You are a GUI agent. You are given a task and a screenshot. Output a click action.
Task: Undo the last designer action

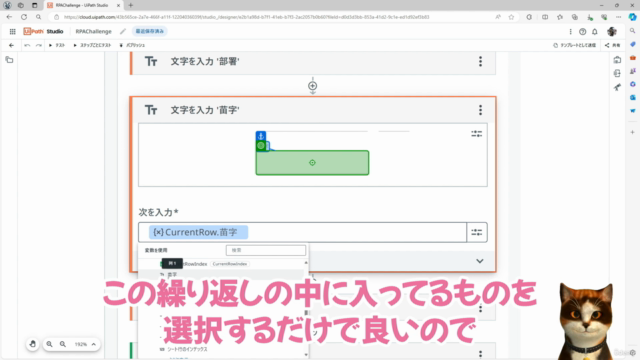[27, 45]
